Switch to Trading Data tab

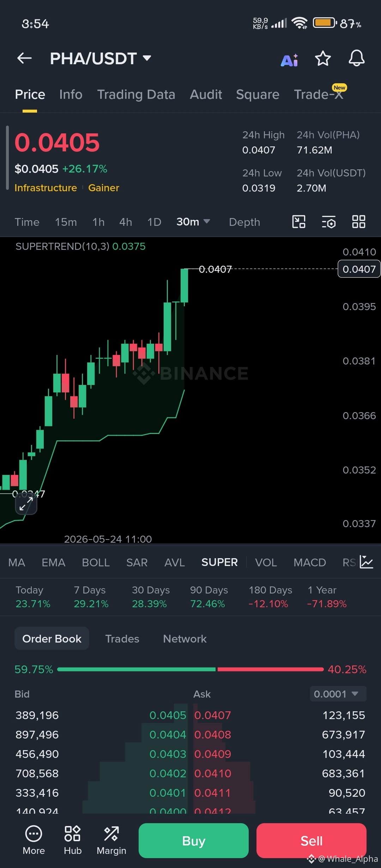point(136,95)
